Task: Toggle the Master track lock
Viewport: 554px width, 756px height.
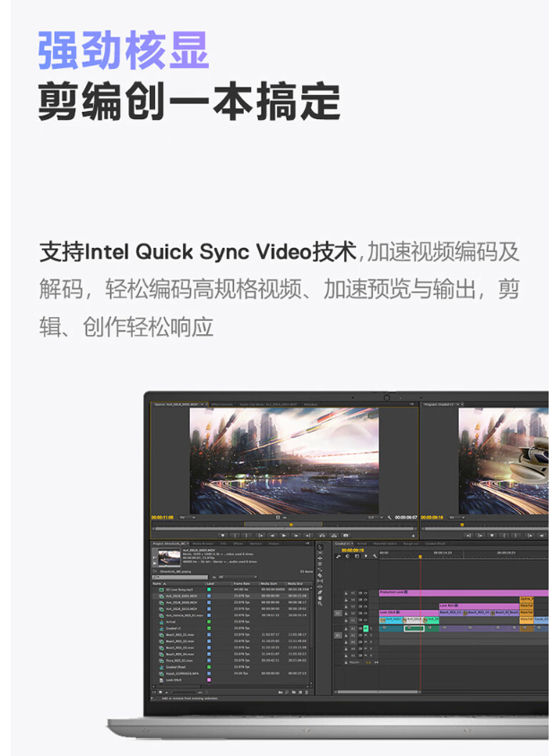Action: click(346, 663)
